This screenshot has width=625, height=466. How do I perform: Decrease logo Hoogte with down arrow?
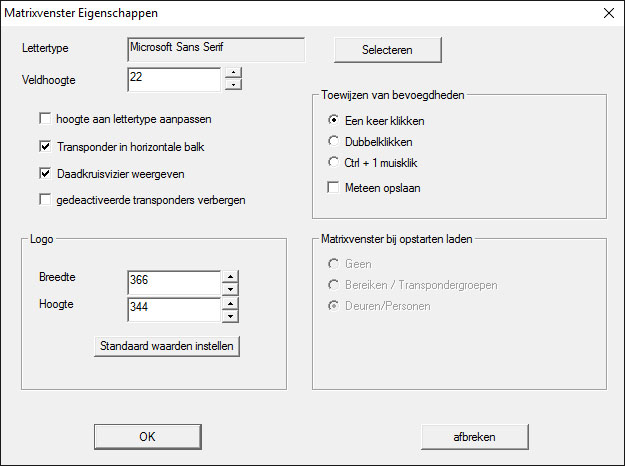(x=229, y=316)
